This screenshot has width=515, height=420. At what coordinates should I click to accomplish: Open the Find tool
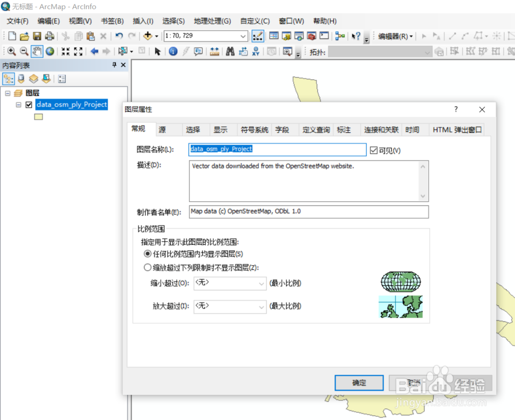coord(230,51)
